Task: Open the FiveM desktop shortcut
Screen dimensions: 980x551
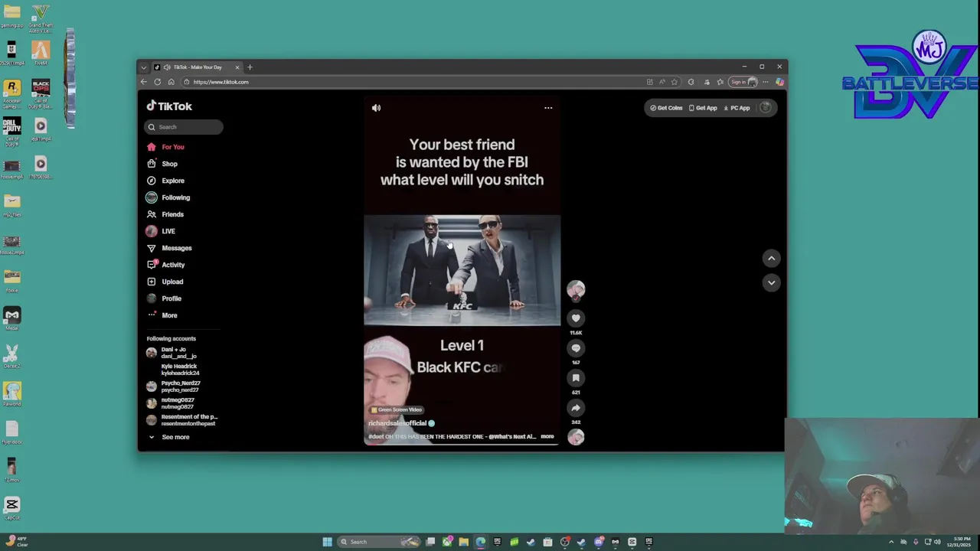Action: [41, 53]
